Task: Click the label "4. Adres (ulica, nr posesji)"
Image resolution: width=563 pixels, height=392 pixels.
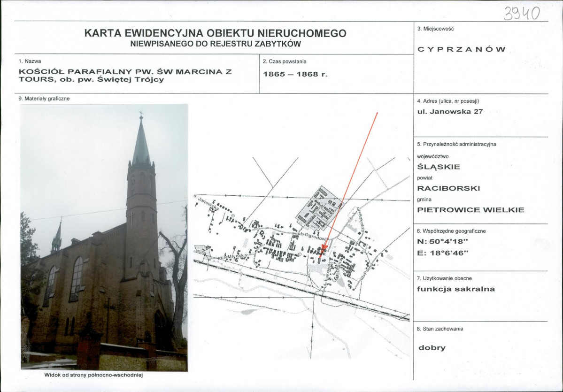Action: tap(448, 101)
